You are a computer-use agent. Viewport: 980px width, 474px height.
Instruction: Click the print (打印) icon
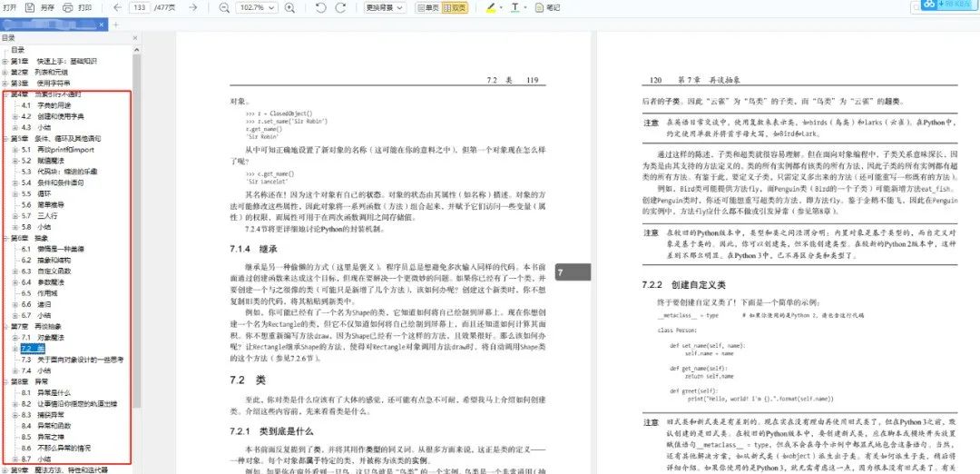tap(67, 7)
